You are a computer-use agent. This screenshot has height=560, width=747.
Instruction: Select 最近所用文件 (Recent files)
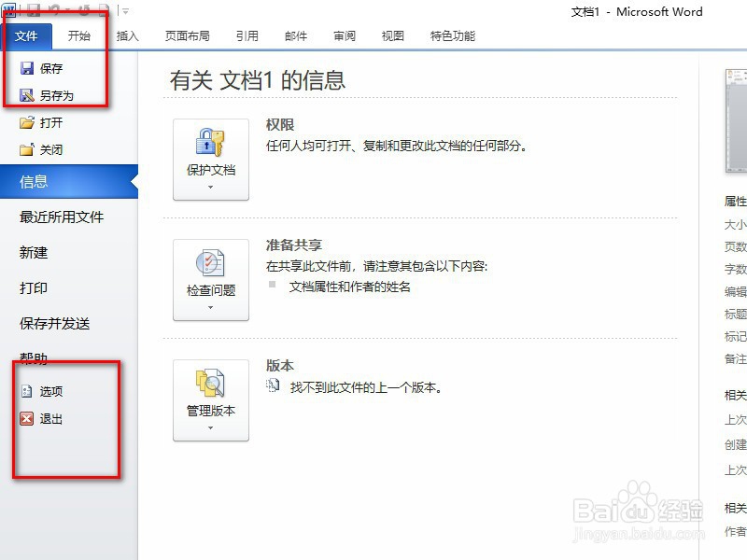[x=62, y=217]
